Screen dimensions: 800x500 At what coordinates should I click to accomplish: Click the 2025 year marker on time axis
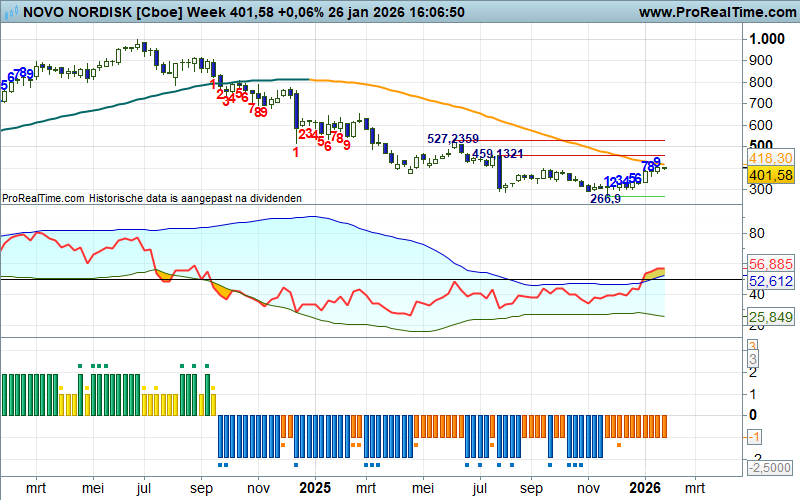pos(315,488)
